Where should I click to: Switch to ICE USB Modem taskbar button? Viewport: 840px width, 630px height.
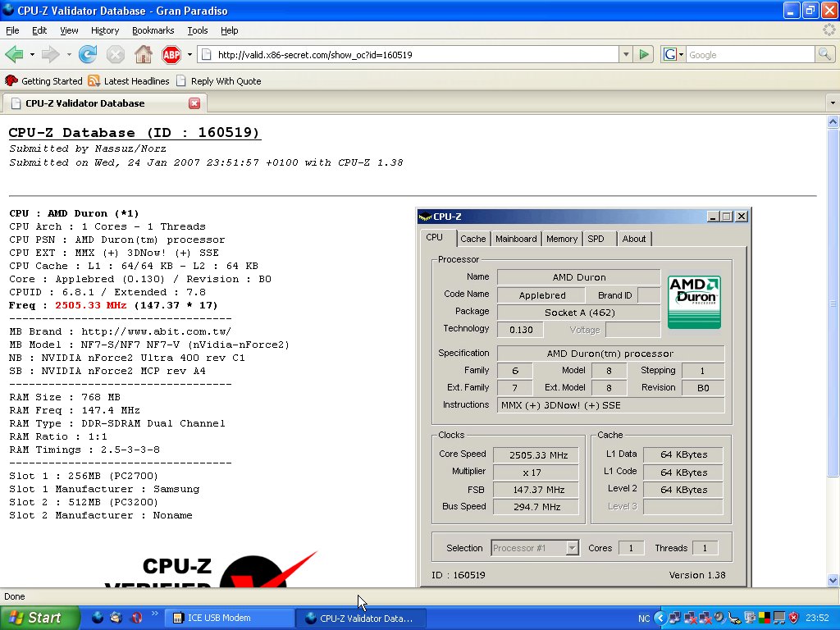point(229,618)
